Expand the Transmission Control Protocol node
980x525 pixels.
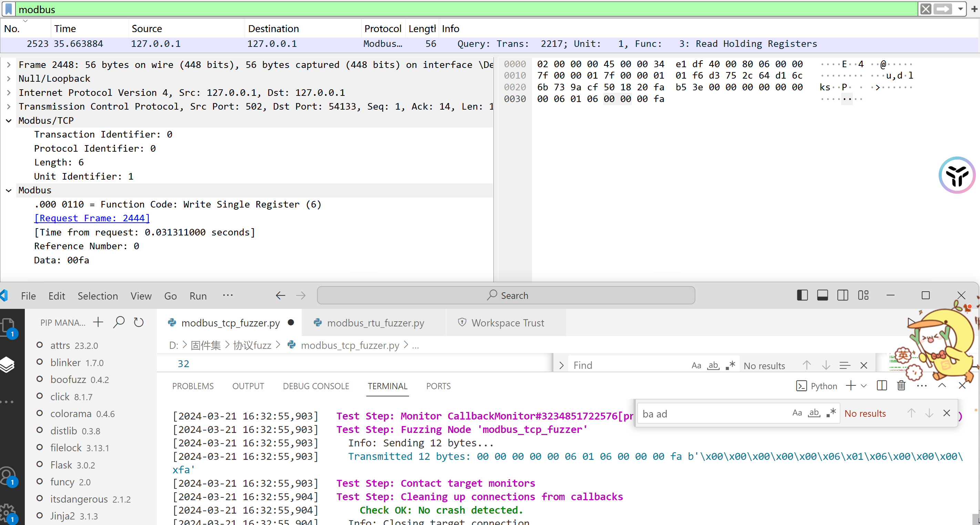pos(9,107)
